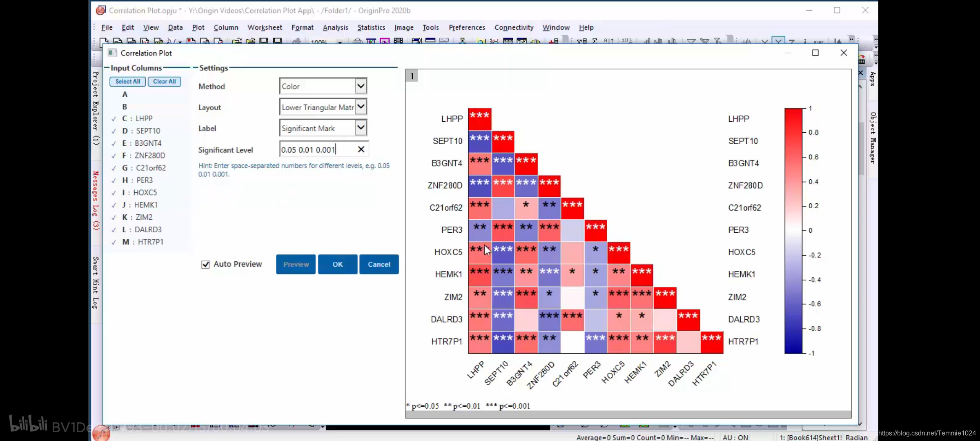Image resolution: width=980 pixels, height=441 pixels.
Task: Open the Apps side panel
Action: tap(872, 79)
